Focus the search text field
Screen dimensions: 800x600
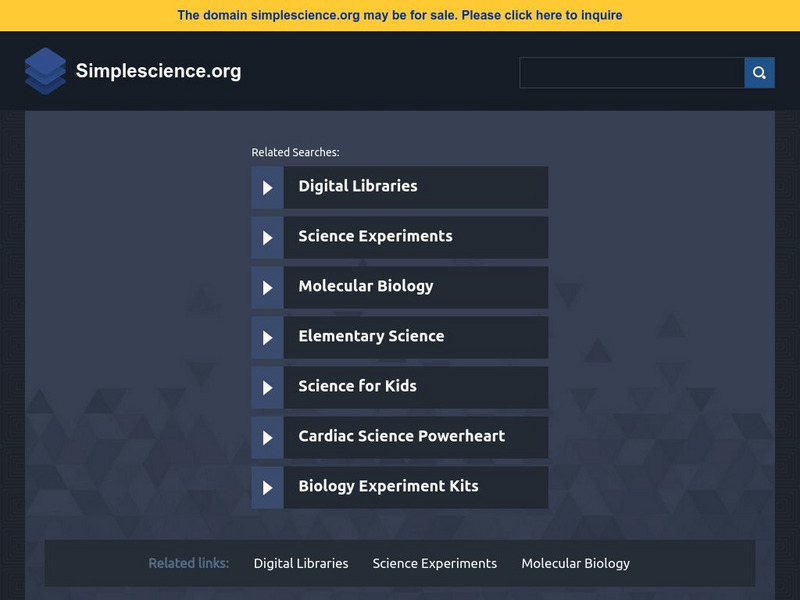[x=632, y=72]
